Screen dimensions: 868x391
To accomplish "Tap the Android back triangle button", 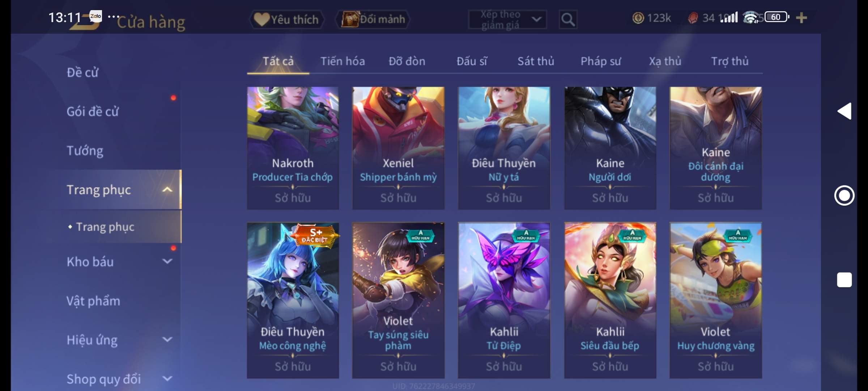I will point(844,111).
